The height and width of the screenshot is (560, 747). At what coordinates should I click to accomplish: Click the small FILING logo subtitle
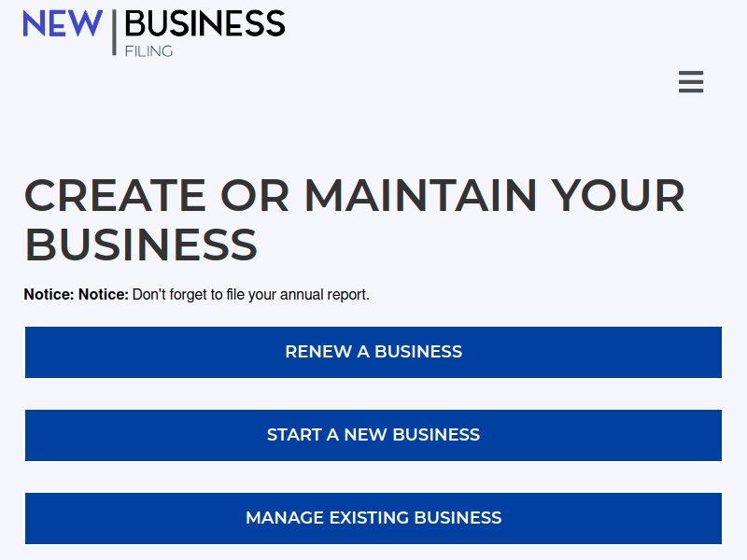[148, 51]
